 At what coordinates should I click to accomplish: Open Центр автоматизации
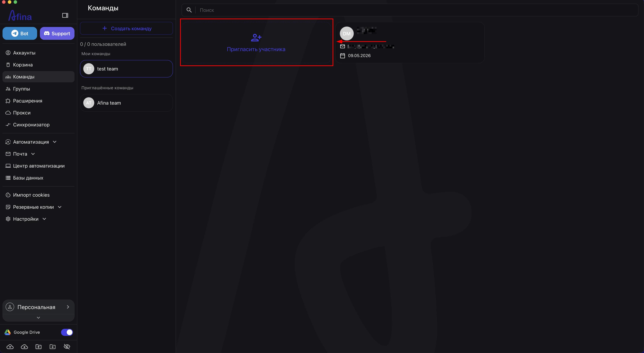[39, 166]
